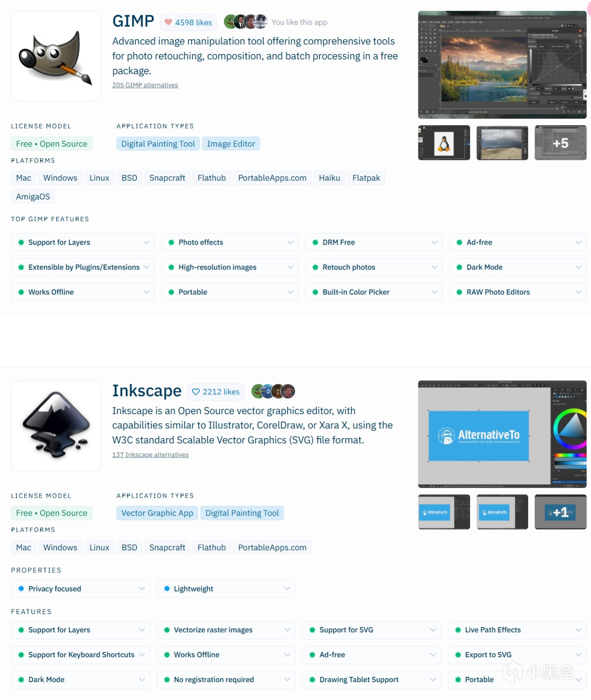Expand Inkscape Dark Mode feature
Image resolution: width=591 pixels, height=700 pixels.
[x=80, y=680]
